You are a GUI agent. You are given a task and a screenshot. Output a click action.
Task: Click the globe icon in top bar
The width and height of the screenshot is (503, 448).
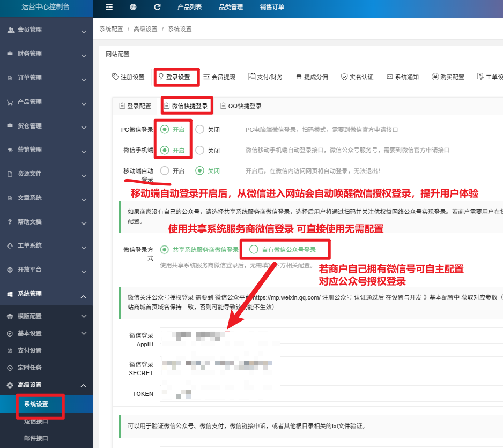pos(133,7)
